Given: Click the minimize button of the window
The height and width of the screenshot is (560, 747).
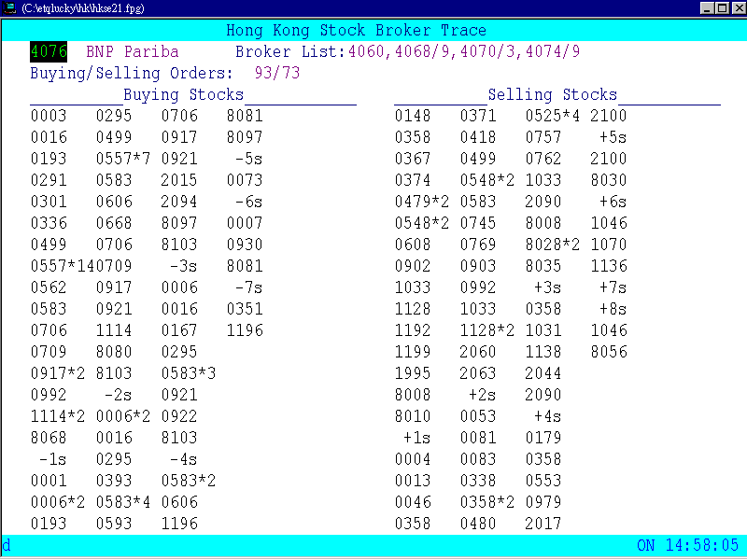Looking at the screenshot, I should [x=707, y=7].
